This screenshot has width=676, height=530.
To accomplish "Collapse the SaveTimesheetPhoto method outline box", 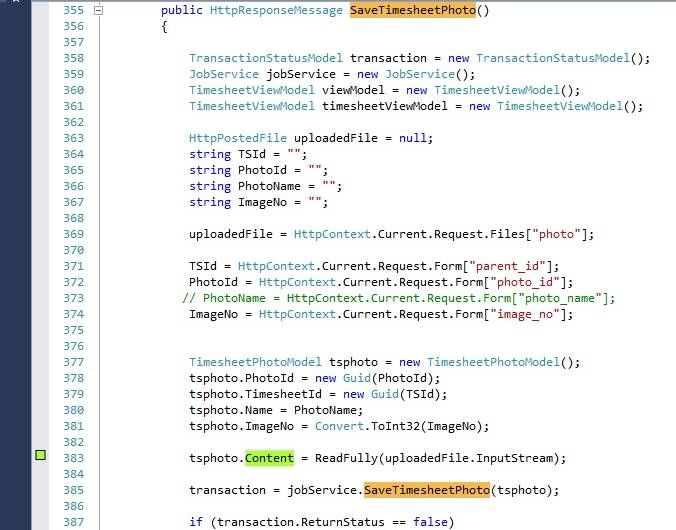I will [x=97, y=11].
